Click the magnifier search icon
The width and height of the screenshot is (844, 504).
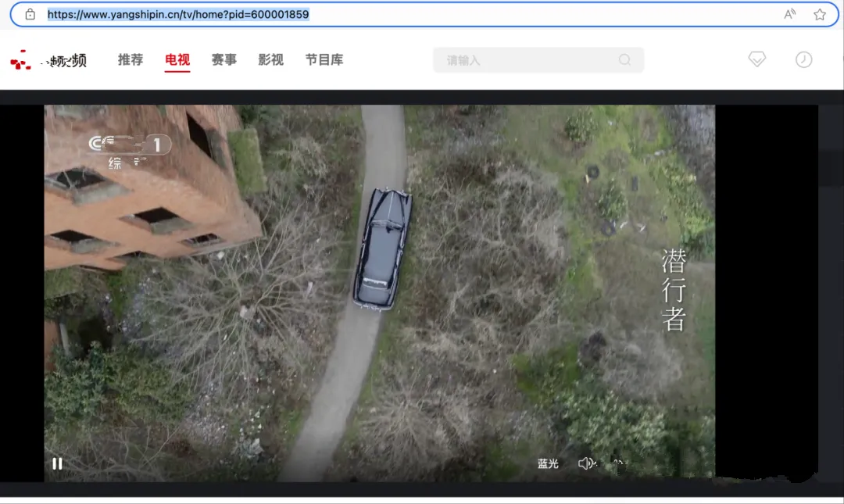[x=624, y=59]
